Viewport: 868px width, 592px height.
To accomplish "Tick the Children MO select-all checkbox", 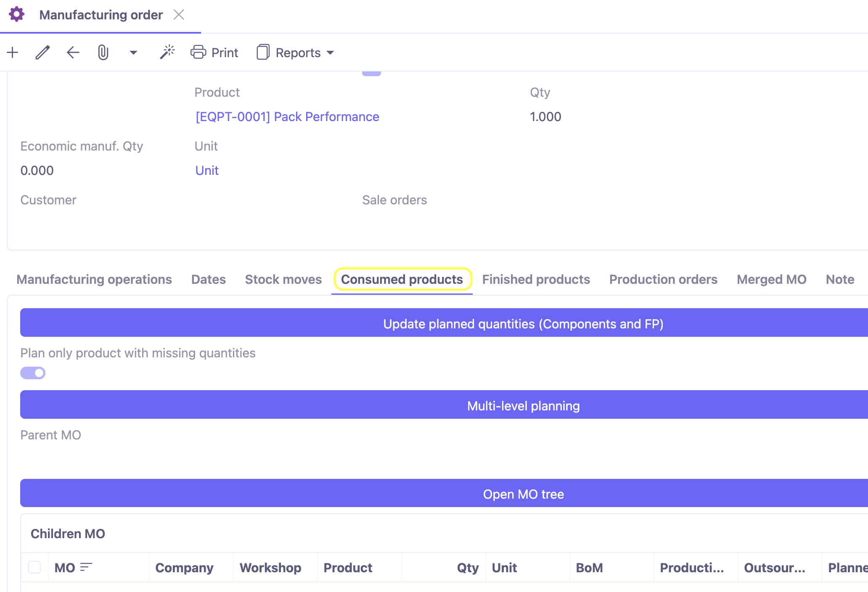I will 34,567.
